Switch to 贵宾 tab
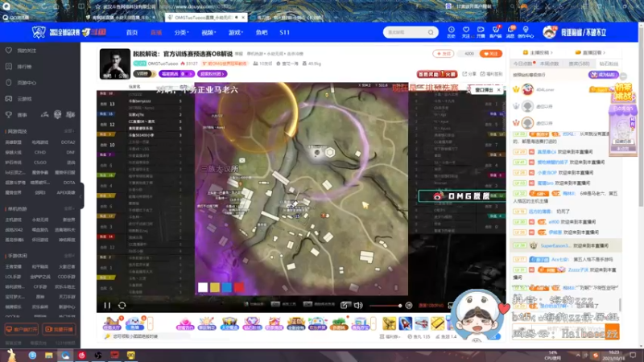The width and height of the screenshot is (644, 362). coord(579,64)
